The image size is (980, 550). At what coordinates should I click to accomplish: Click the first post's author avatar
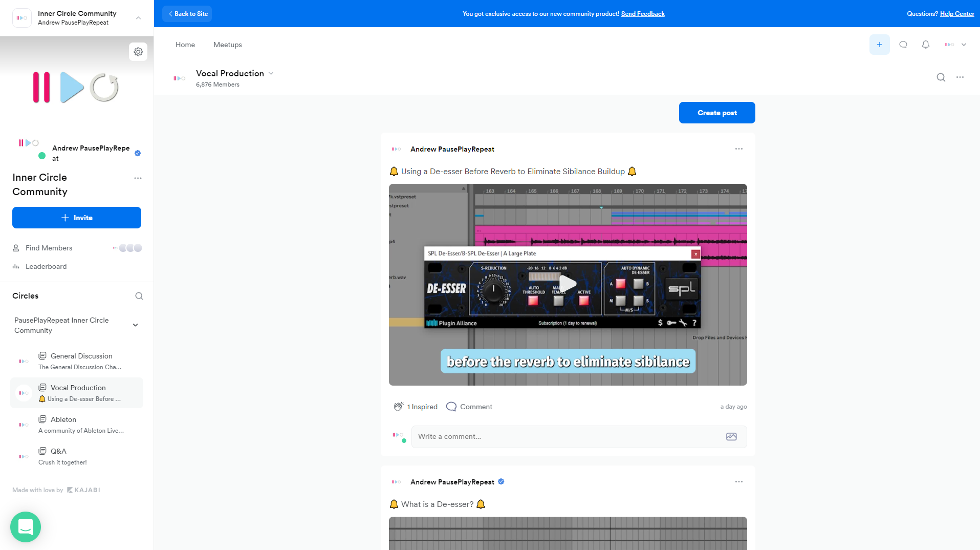click(396, 149)
